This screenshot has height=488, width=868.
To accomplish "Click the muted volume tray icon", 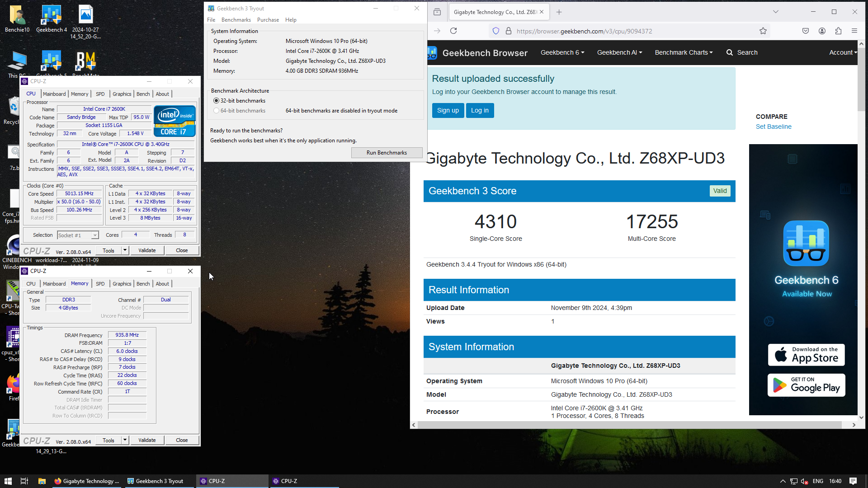I will (805, 481).
